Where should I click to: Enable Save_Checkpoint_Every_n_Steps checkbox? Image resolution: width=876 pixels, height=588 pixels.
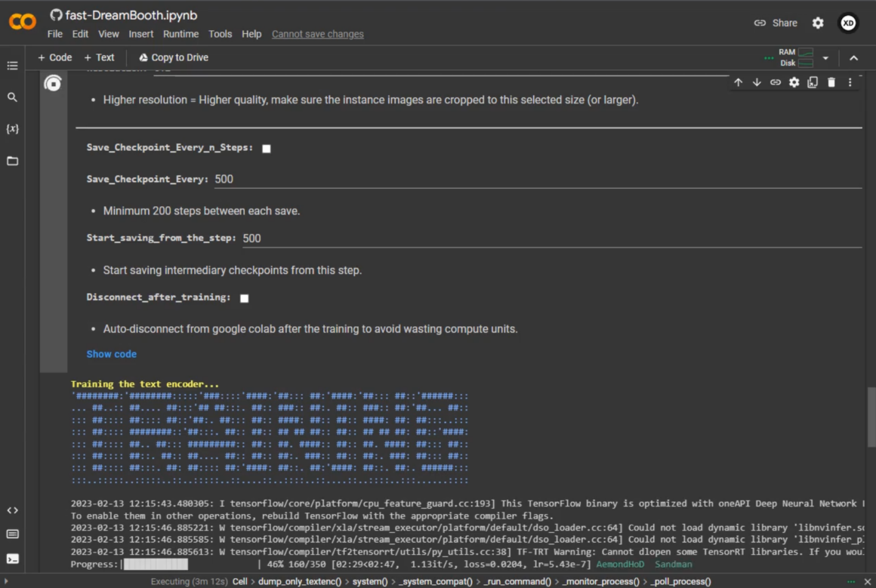[x=267, y=149]
